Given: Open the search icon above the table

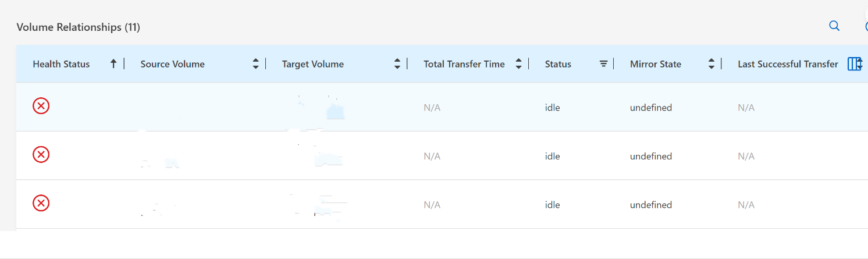Looking at the screenshot, I should pos(834,26).
